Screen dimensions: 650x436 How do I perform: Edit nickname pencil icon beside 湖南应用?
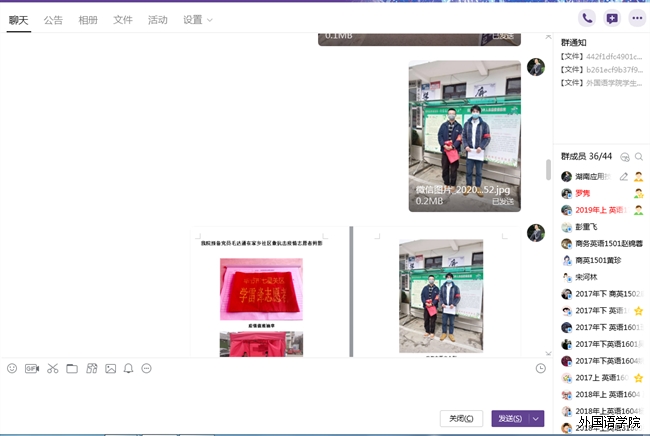click(x=623, y=177)
